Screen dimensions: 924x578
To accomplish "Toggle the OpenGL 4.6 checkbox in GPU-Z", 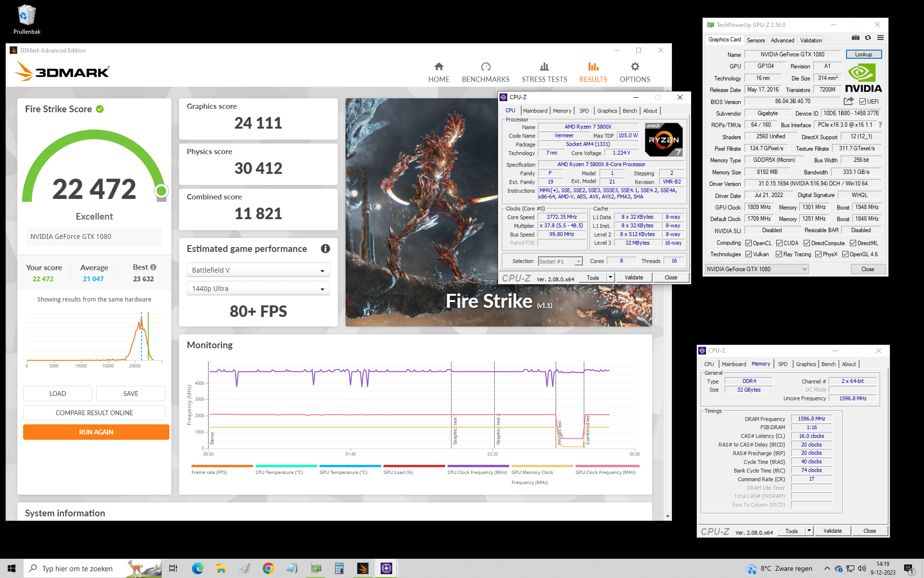I will tap(845, 254).
